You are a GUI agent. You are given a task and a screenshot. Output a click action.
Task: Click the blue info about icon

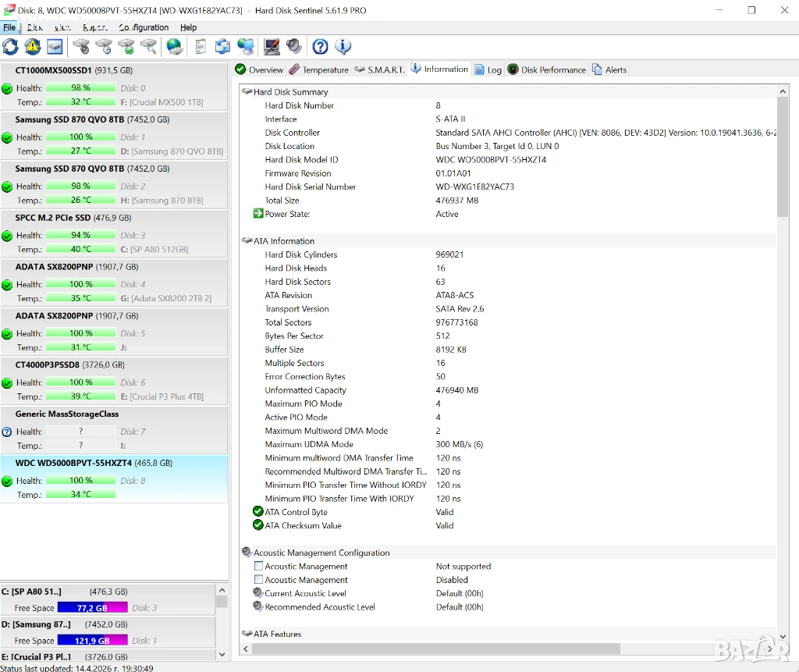343,47
